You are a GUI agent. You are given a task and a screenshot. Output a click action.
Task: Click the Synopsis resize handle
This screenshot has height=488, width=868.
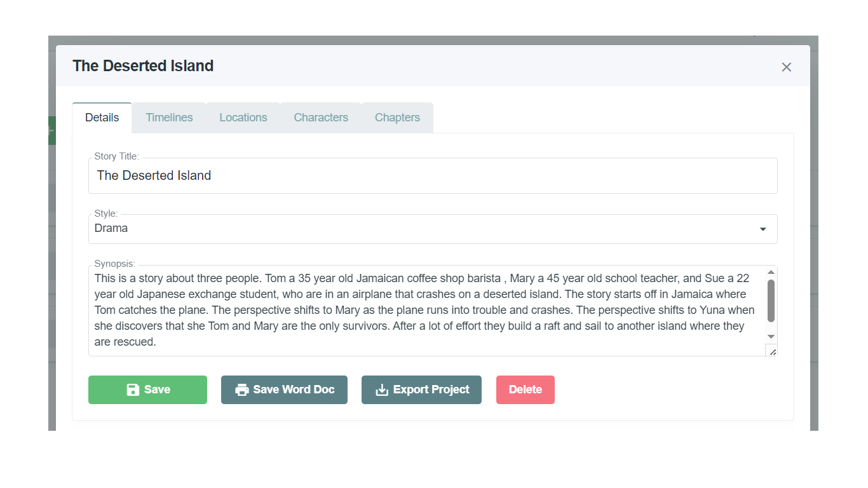point(771,351)
